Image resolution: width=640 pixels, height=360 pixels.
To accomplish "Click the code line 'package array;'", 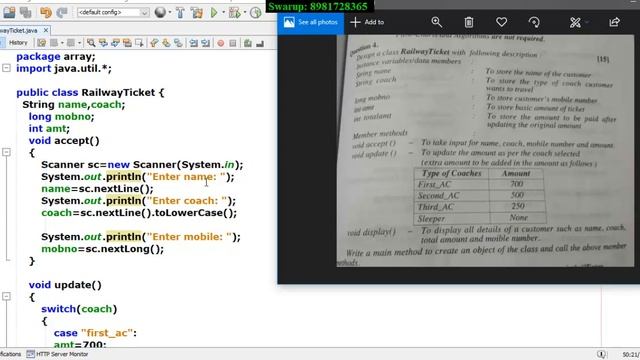I will (x=56, y=56).
